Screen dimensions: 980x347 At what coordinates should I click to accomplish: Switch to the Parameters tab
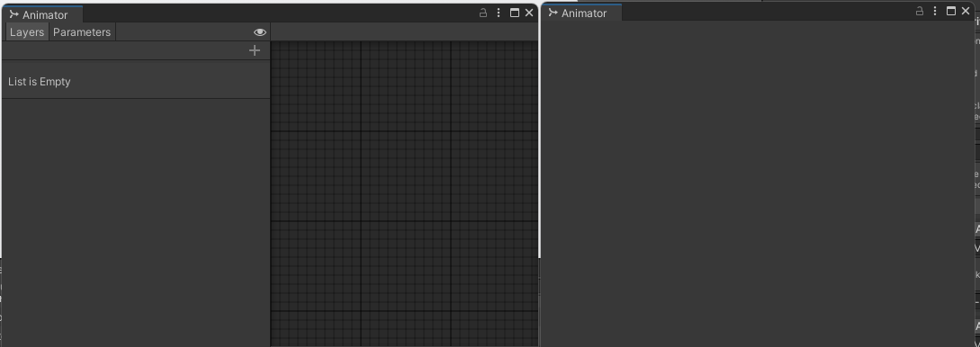82,32
